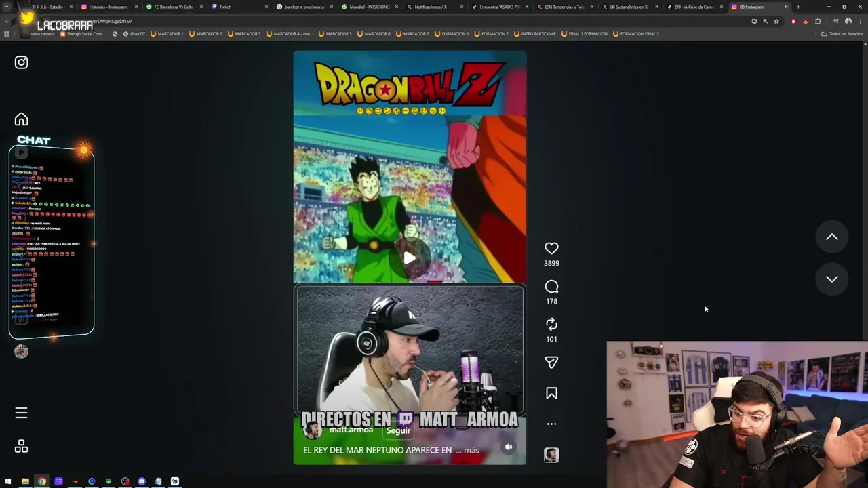The height and width of the screenshot is (488, 868).
Task: Open the Chrome zoom magnifier icon
Action: click(x=766, y=22)
